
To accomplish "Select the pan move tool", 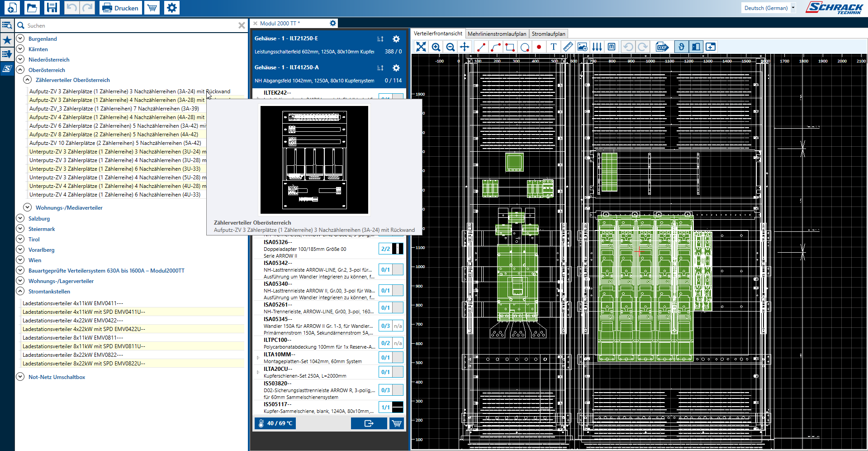I will pos(465,47).
